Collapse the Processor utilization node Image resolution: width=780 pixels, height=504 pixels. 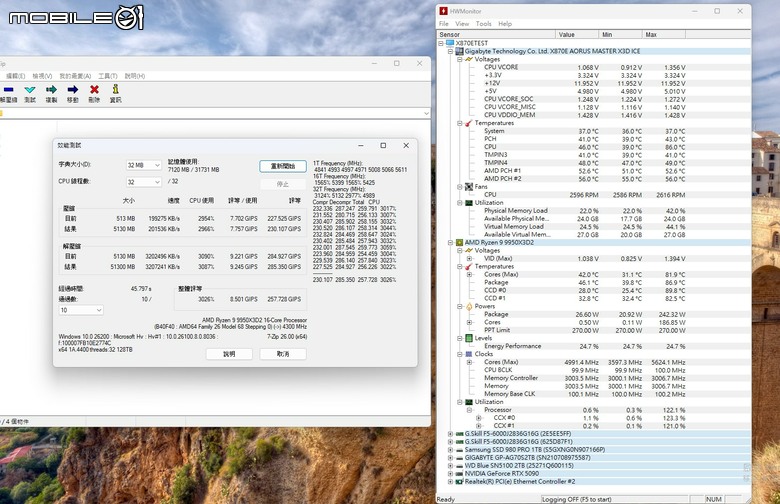tap(469, 410)
